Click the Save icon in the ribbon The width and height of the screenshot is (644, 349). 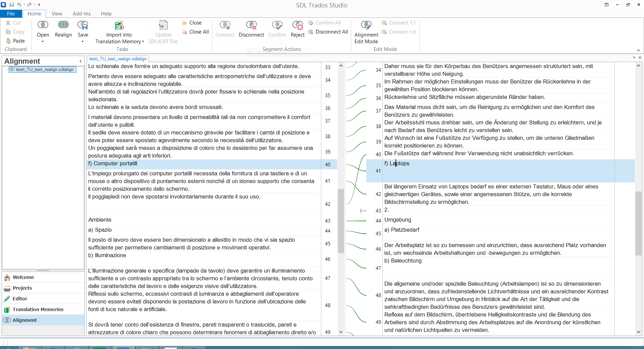click(83, 25)
